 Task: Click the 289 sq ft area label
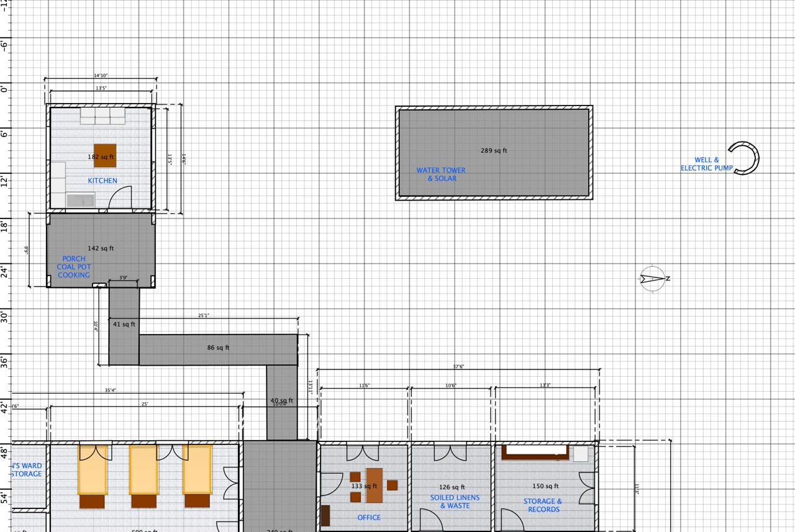click(494, 150)
